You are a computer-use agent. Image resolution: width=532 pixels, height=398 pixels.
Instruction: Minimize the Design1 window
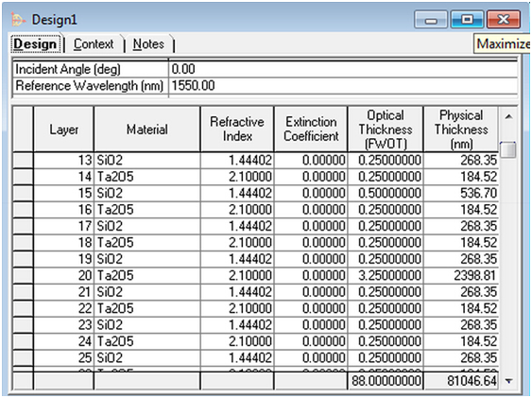click(431, 20)
